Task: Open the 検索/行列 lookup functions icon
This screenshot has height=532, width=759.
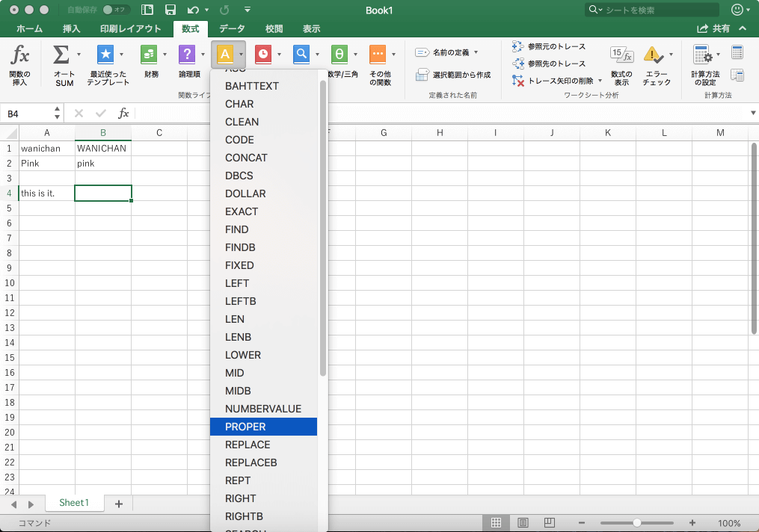Action: click(x=300, y=55)
